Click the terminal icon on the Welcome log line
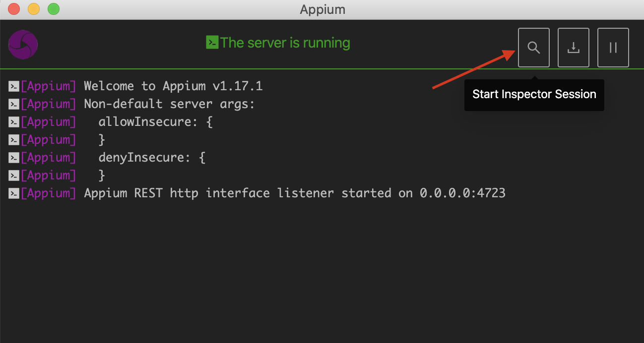The width and height of the screenshot is (644, 343). pos(14,87)
